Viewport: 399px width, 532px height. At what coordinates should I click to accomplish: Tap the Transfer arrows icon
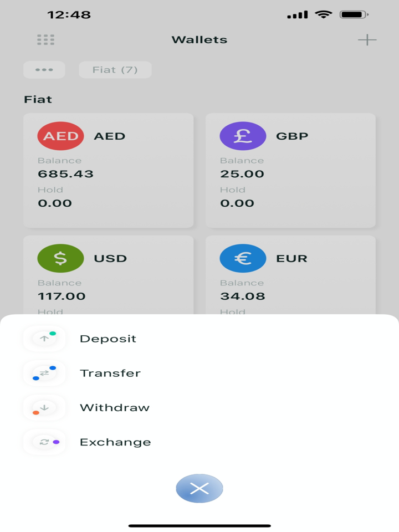pos(44,373)
